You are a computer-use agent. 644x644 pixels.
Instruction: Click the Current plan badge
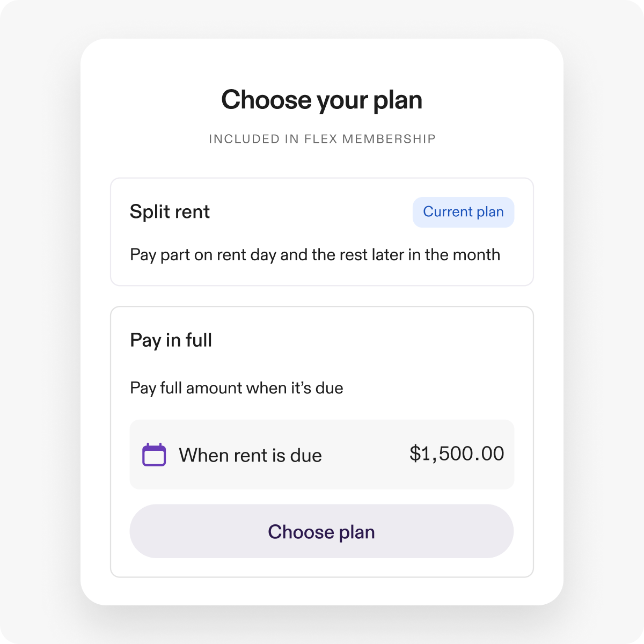tap(463, 212)
